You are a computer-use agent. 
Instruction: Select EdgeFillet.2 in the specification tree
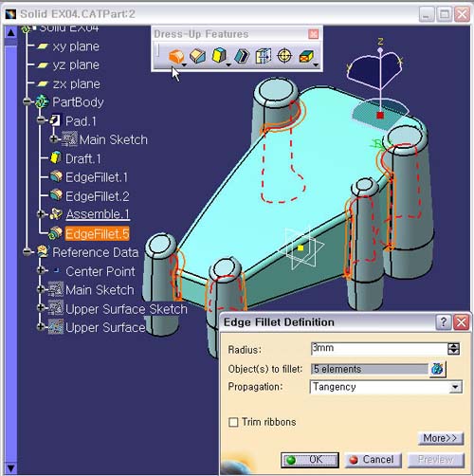click(x=97, y=196)
